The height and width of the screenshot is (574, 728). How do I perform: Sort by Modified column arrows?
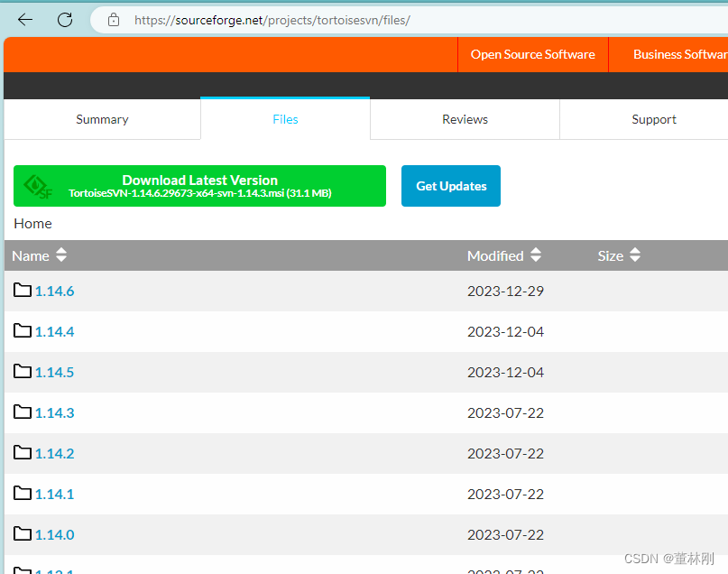click(x=536, y=255)
